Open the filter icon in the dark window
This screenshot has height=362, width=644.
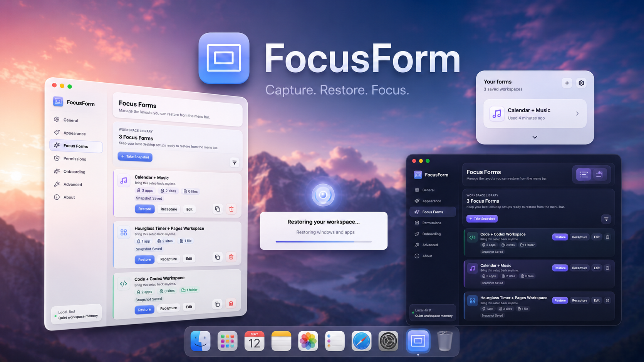pyautogui.click(x=606, y=219)
